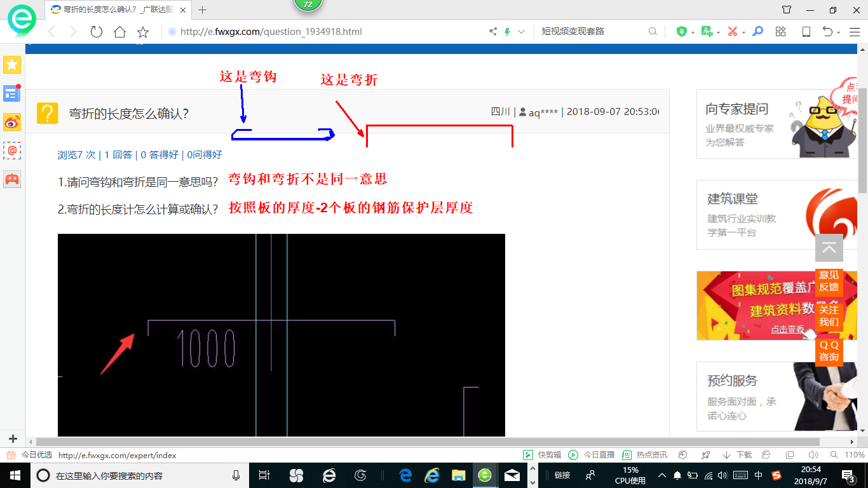Open 今日直播 in the status bar

[x=592, y=455]
